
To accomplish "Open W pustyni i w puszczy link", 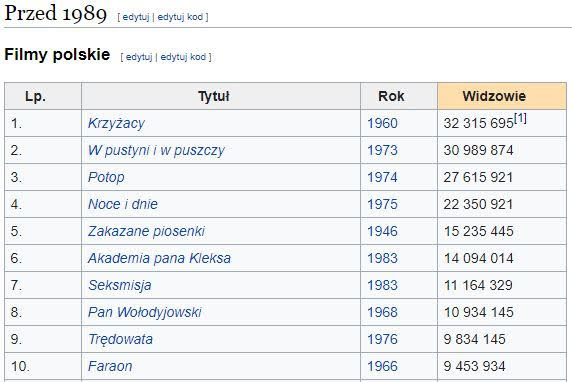I will point(156,151).
